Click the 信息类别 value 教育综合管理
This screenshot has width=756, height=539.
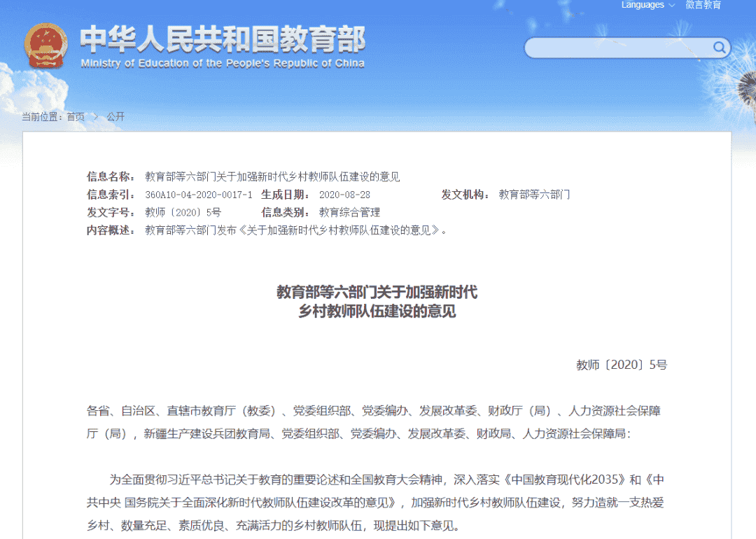(349, 212)
